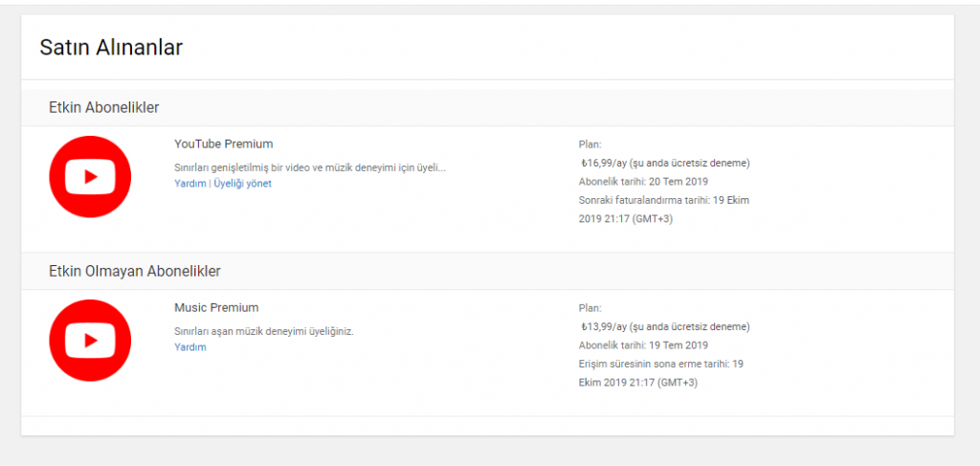Click Abonelik tarihi: 19 Tem 2019

point(643,345)
